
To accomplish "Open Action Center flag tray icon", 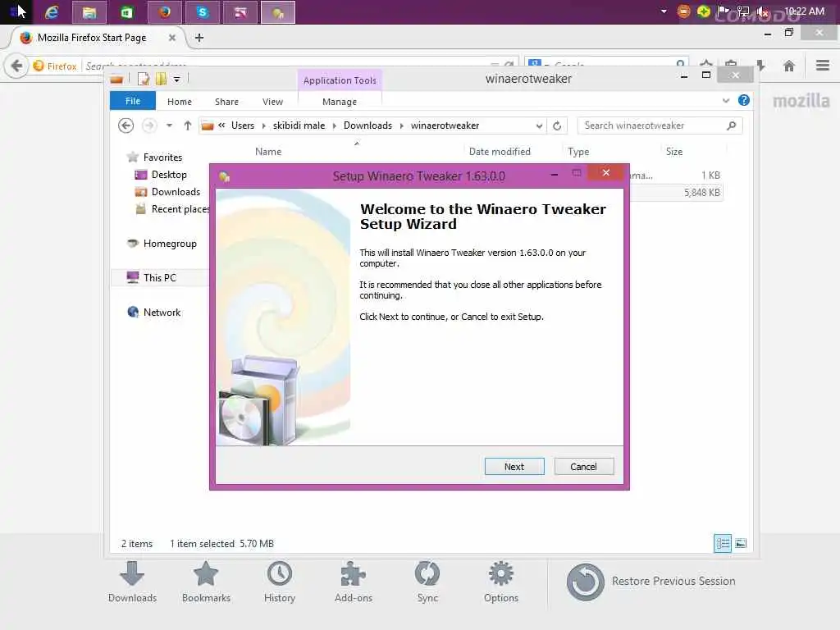I will point(724,11).
